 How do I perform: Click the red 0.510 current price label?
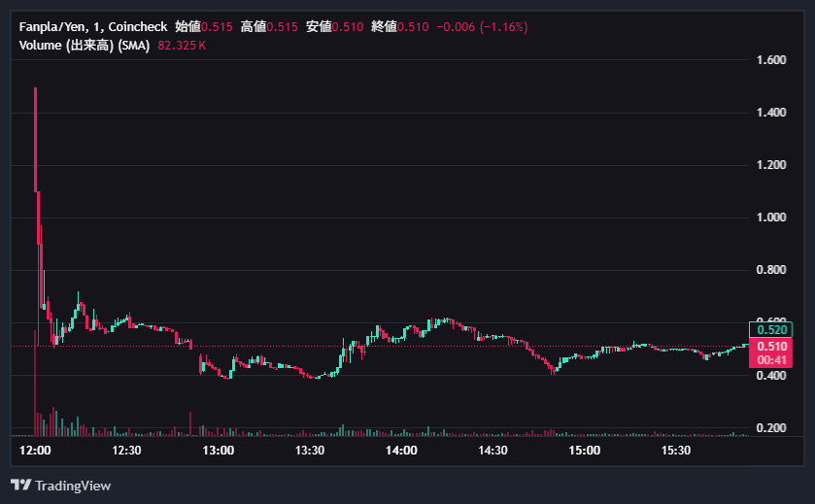click(771, 347)
